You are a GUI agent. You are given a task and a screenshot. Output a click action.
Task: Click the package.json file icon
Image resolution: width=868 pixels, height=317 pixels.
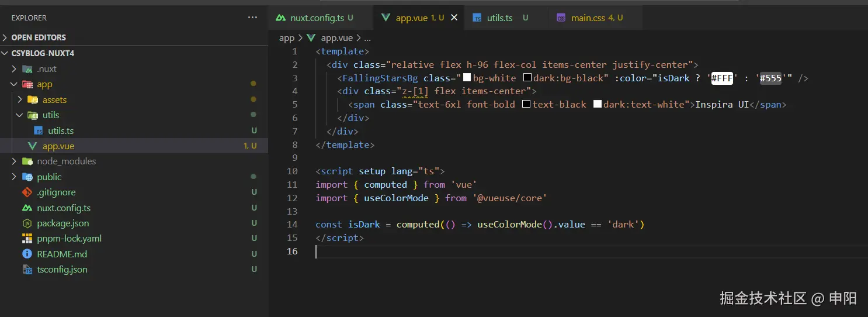tap(27, 223)
